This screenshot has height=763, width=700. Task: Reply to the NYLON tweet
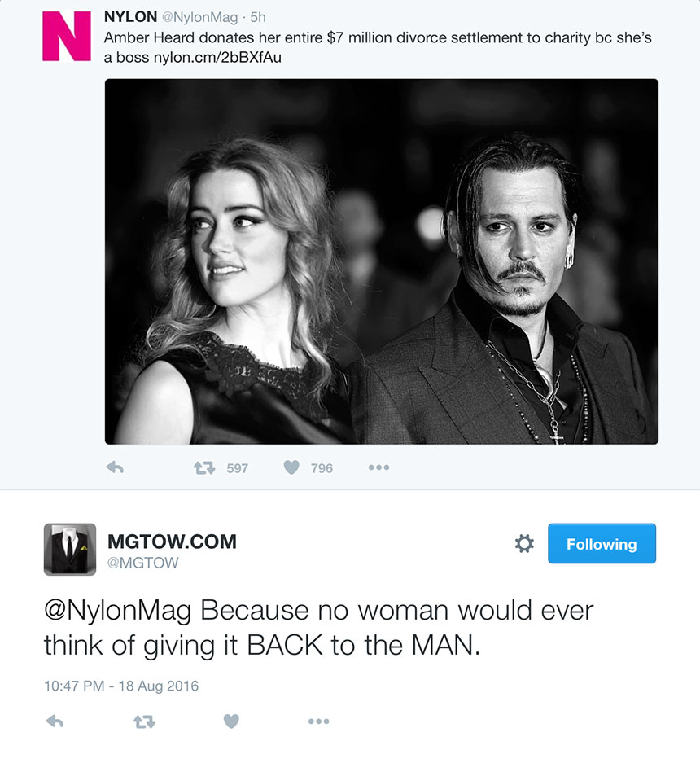pos(115,468)
